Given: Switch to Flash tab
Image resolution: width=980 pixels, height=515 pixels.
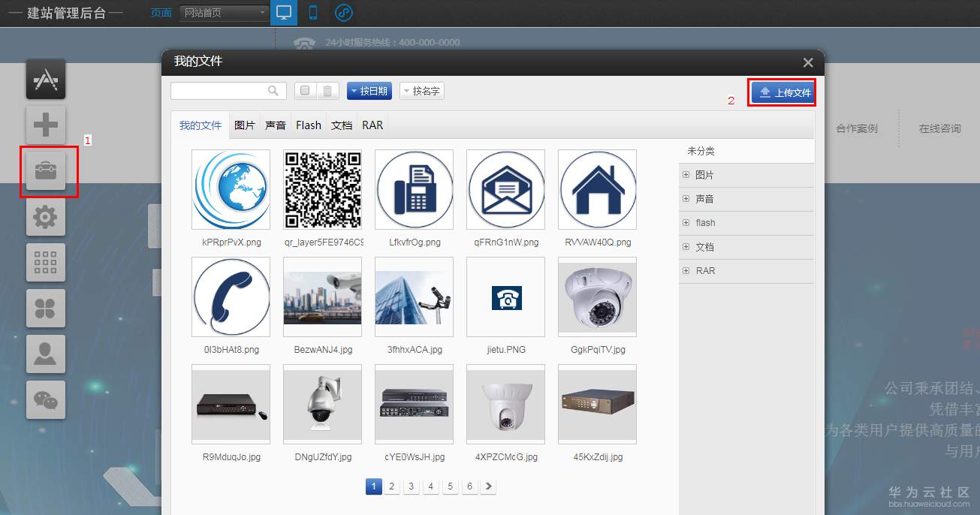Looking at the screenshot, I should (x=309, y=125).
